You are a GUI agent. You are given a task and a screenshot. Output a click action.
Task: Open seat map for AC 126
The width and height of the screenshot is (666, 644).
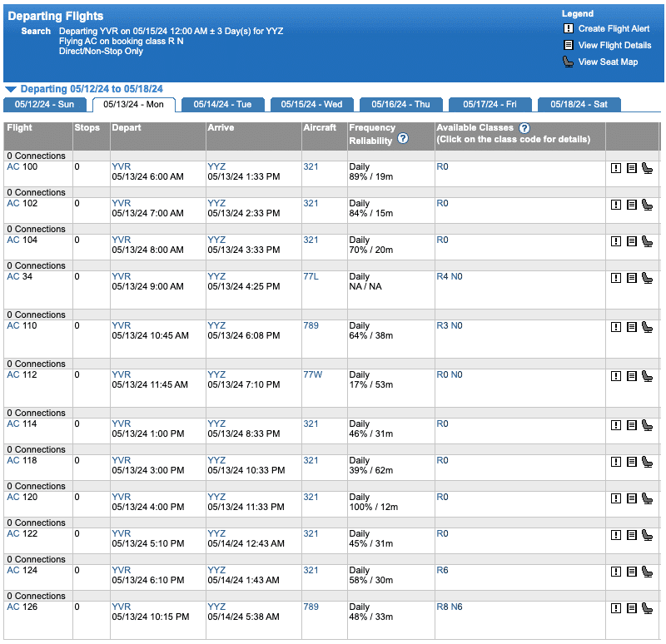[x=648, y=608]
